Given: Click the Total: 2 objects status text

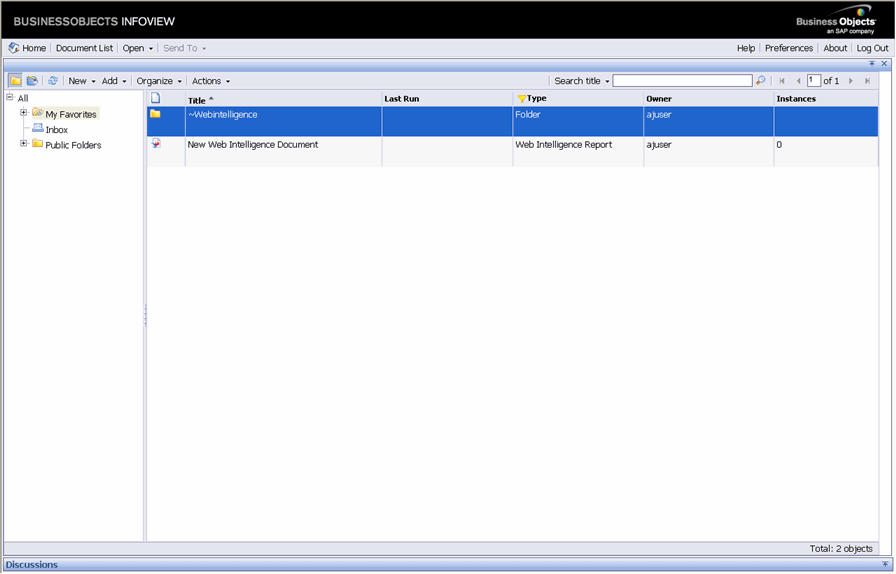Looking at the screenshot, I should pos(841,548).
